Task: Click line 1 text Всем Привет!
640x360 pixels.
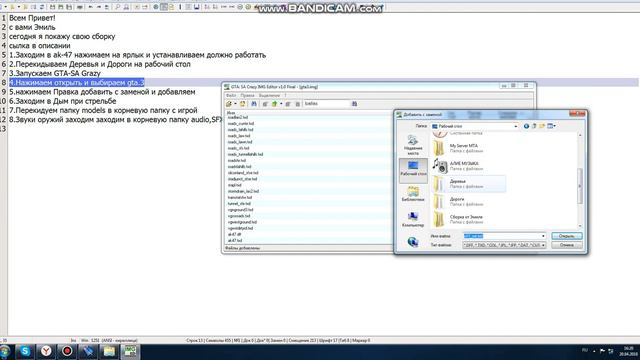Action: coord(32,18)
